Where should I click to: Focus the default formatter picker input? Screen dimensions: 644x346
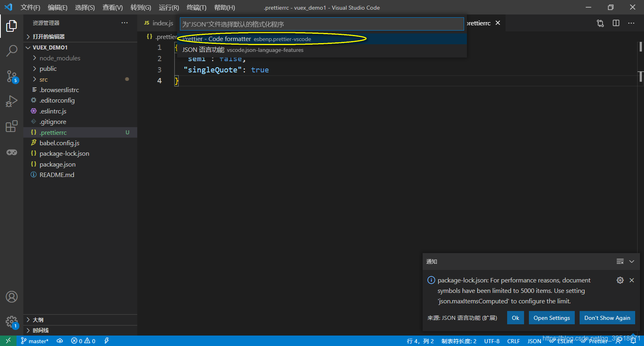click(322, 24)
